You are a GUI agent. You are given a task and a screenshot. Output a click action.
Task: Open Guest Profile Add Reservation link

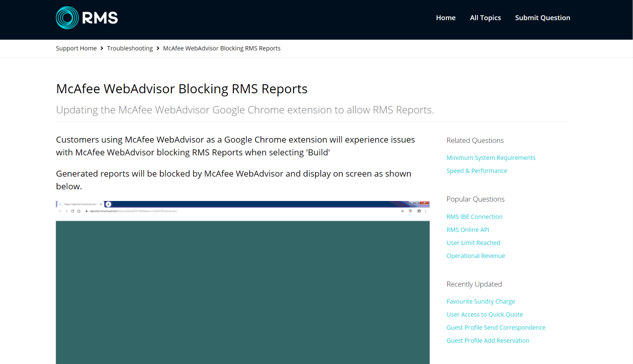tap(488, 341)
